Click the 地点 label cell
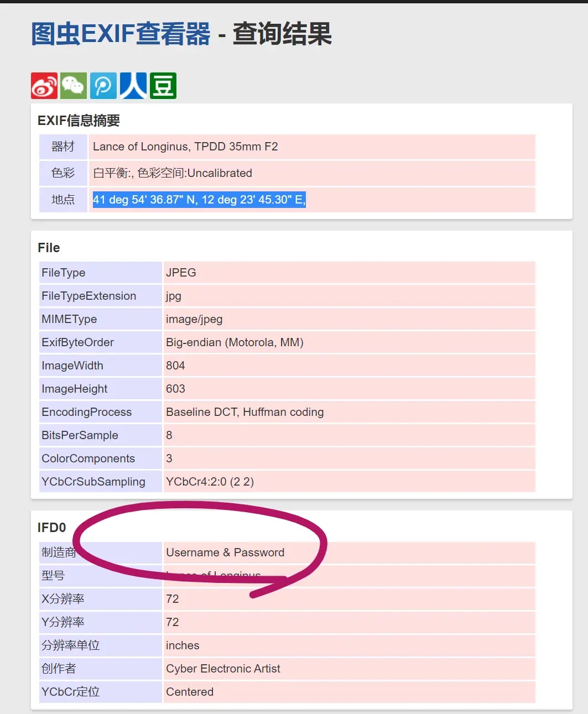This screenshot has height=714, width=588. click(x=63, y=200)
